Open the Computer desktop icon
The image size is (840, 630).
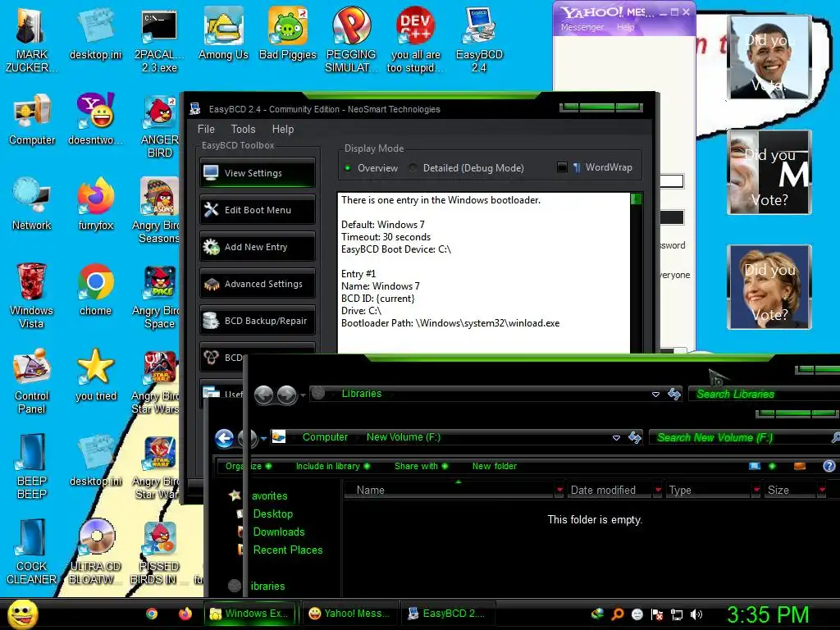click(32, 119)
